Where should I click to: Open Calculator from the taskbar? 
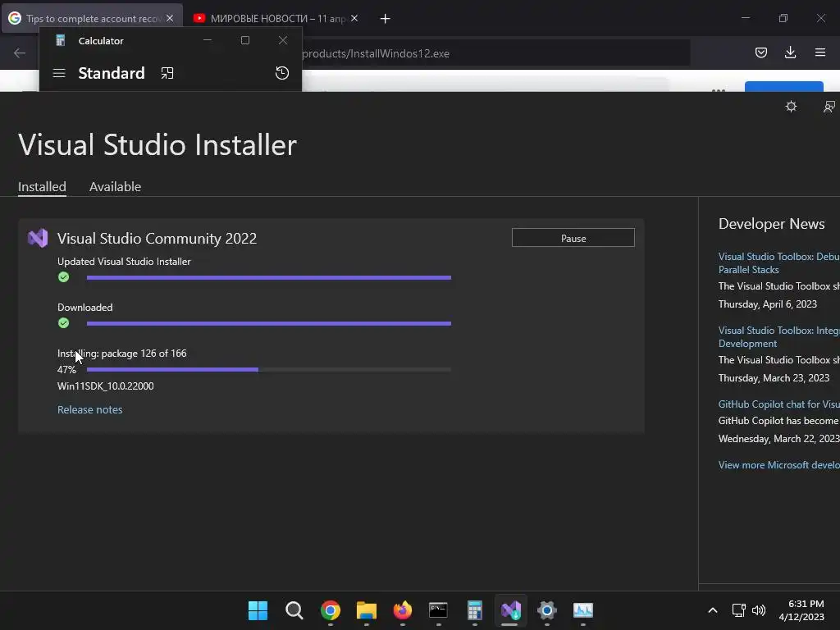(x=475, y=610)
